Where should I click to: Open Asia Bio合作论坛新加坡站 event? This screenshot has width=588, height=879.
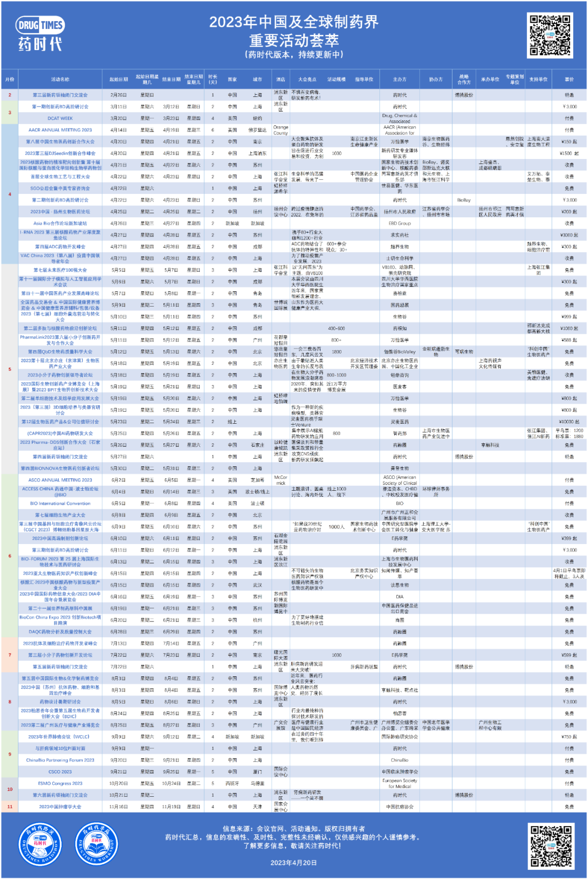click(x=60, y=223)
